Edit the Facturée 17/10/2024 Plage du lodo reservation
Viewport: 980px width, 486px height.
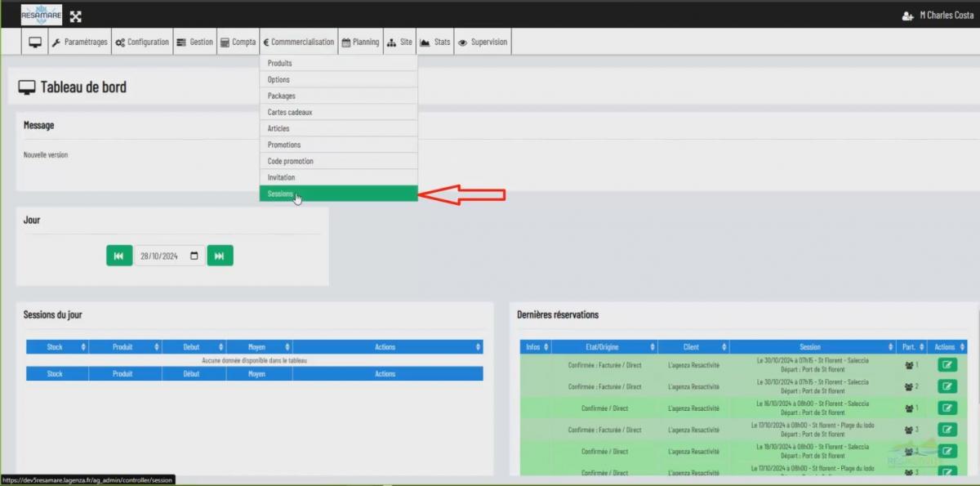click(947, 430)
